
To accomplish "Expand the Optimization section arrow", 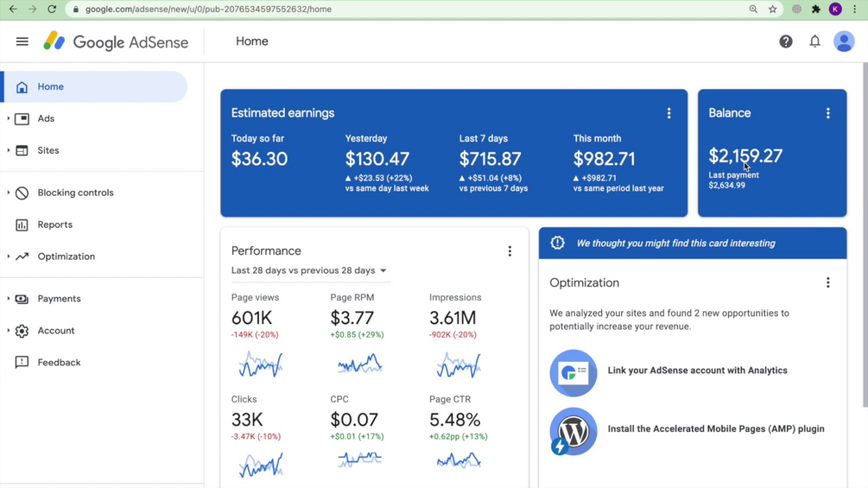I will click(9, 257).
